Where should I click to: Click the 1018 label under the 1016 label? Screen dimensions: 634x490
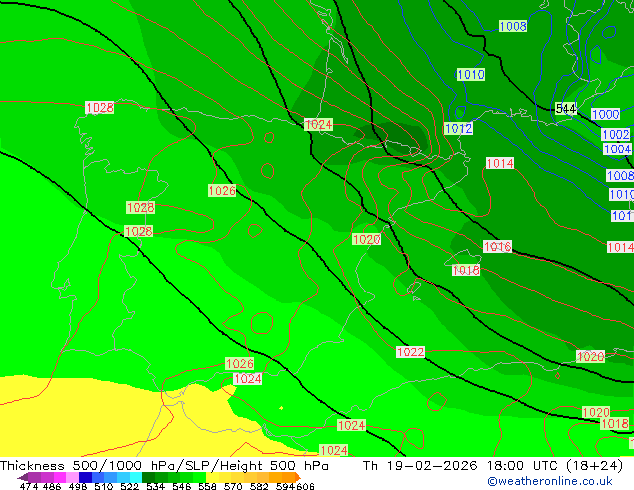[466, 270]
